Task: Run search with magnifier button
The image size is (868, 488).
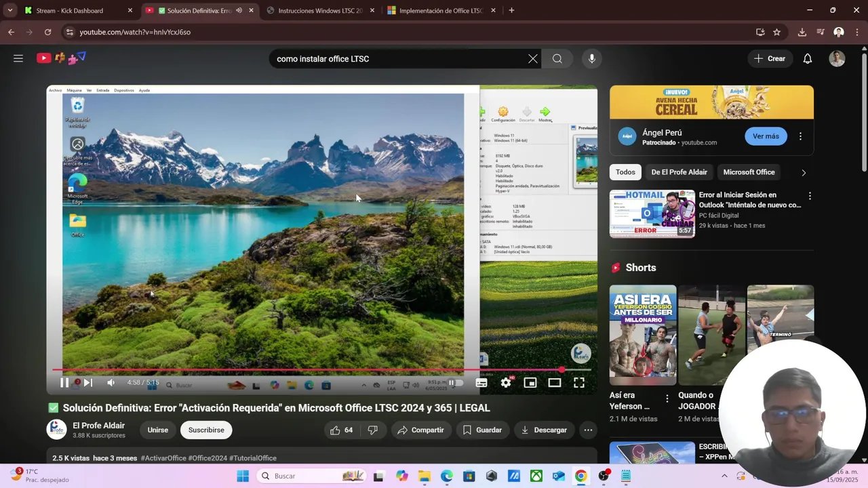Action: 557,59
